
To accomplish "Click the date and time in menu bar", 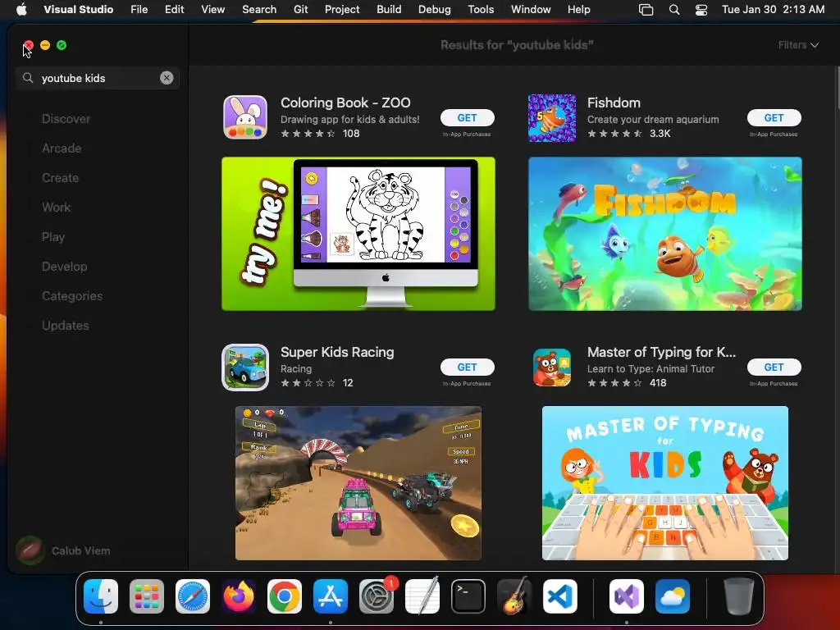I will (773, 9).
